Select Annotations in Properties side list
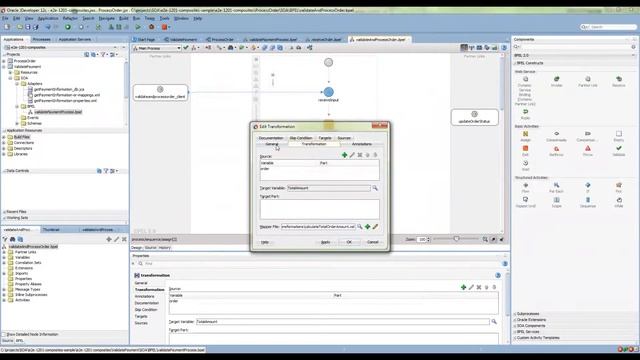 pos(145,296)
